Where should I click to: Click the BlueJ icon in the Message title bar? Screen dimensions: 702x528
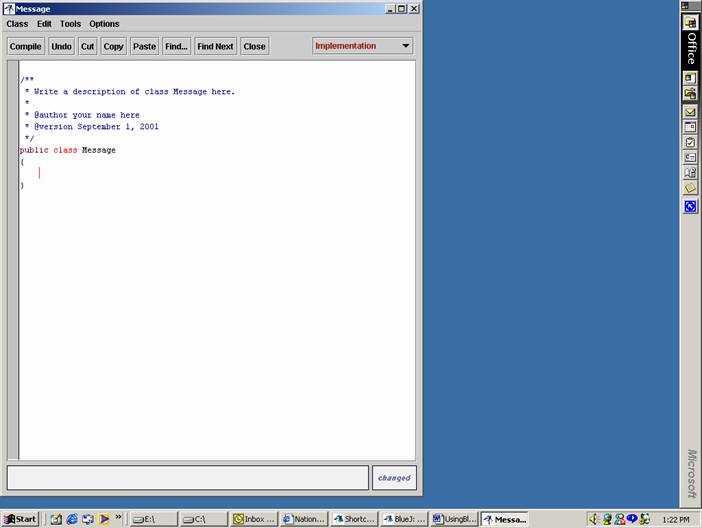tap(9, 9)
